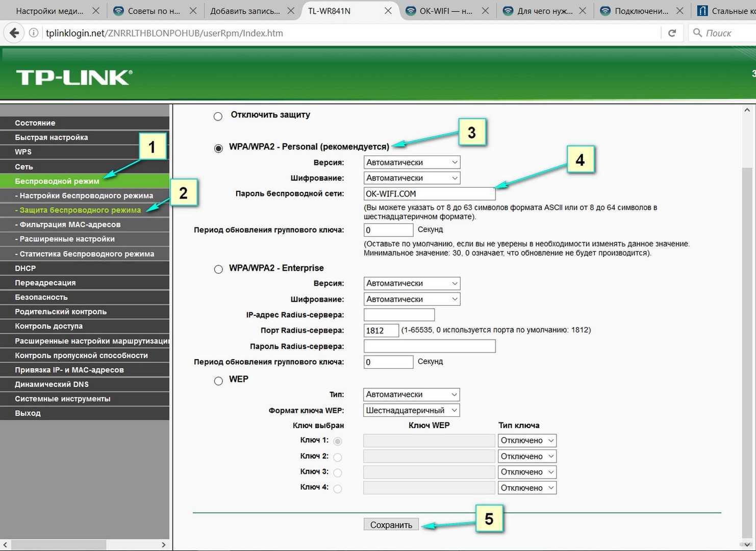Click the Radius server IP address field
The height and width of the screenshot is (551, 756).
point(399,315)
